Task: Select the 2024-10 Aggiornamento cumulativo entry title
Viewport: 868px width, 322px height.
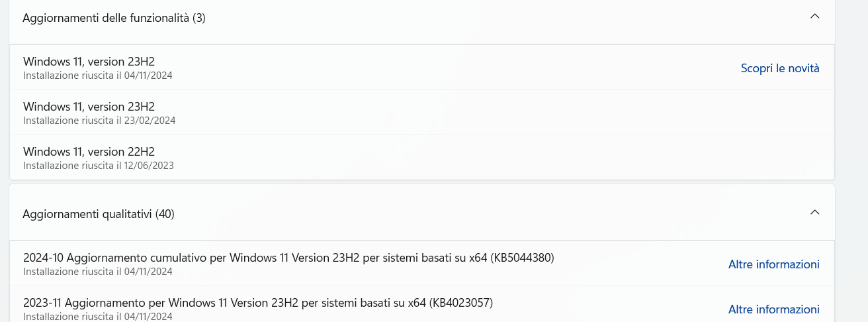Action: click(x=288, y=257)
